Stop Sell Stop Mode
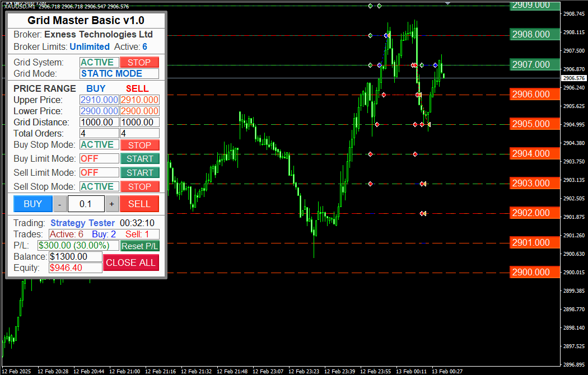Viewport: 588px width, 375px height. pos(139,186)
